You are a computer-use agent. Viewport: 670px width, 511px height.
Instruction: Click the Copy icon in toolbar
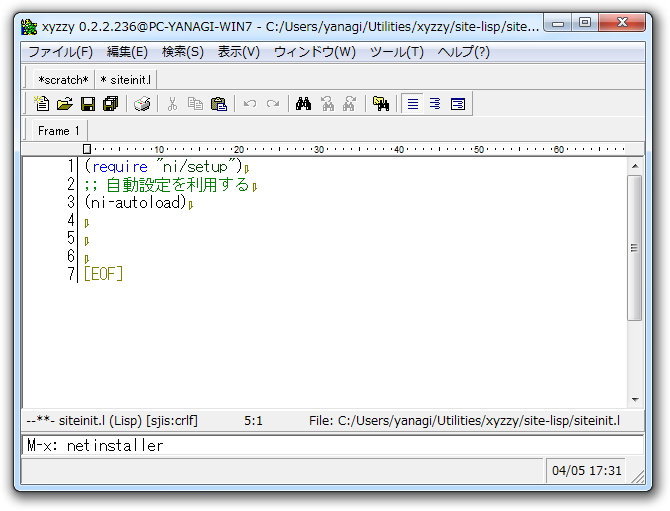[x=195, y=104]
